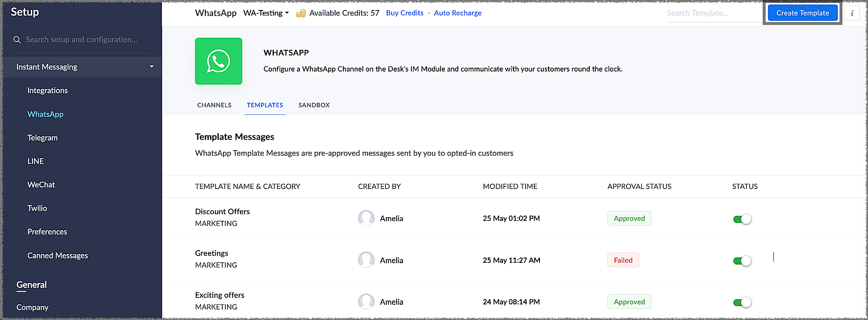Turn off the Exciting offers template
Screen dimensions: 868x320
coord(742,302)
